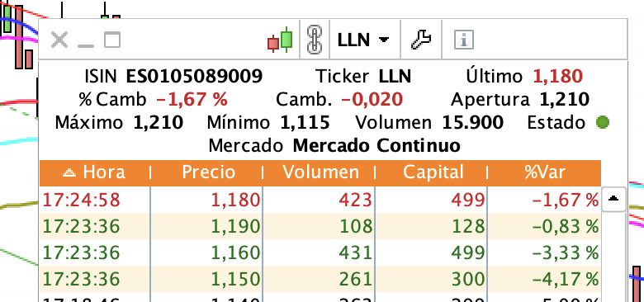644x302 pixels.
Task: Click volume 261 in trade table
Action: (356, 279)
